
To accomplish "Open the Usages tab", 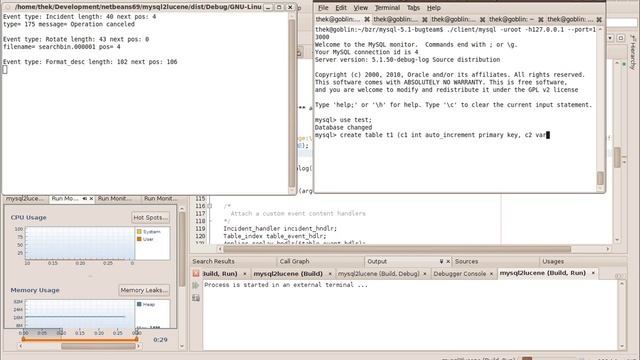I will click(x=553, y=261).
